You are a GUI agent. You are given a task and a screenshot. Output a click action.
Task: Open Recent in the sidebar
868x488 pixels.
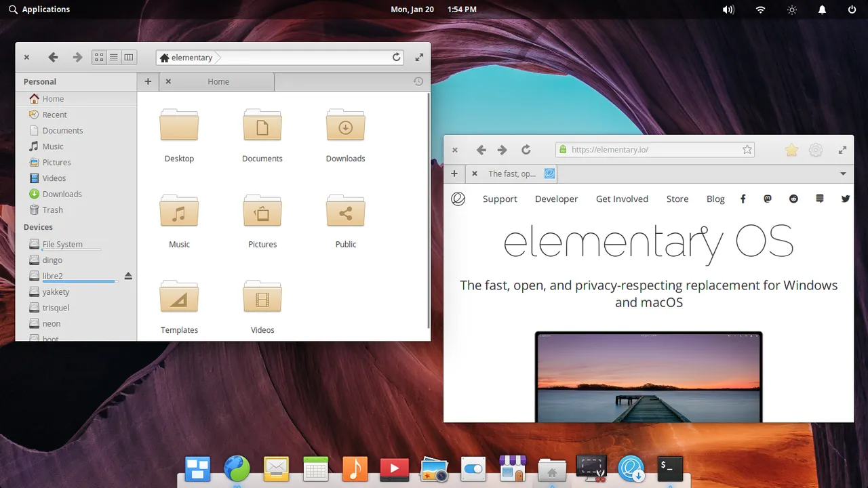(76, 115)
